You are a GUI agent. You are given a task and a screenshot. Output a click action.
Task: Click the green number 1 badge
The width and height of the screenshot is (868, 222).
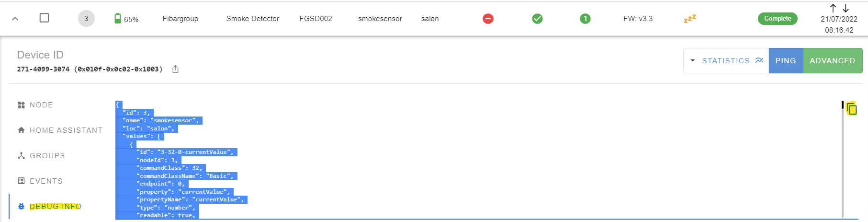pyautogui.click(x=585, y=19)
